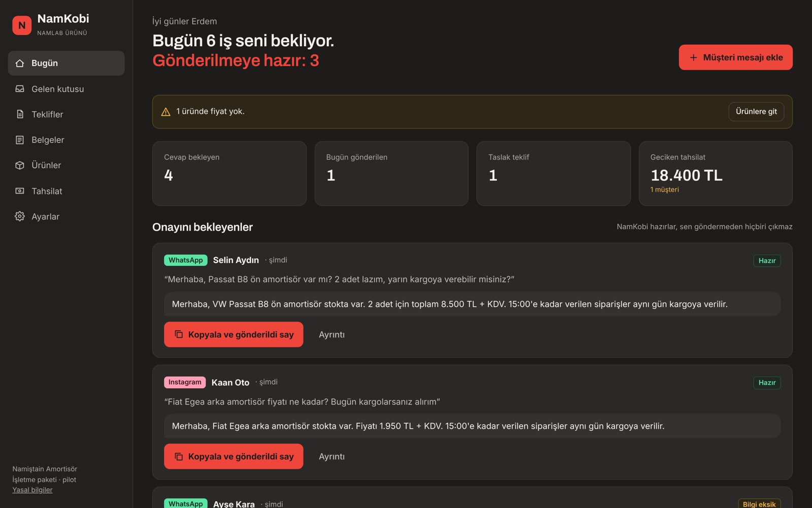The width and height of the screenshot is (812, 508).
Task: Click the 'Gönderilmeye hazır: 3' heading
Action: click(x=235, y=60)
